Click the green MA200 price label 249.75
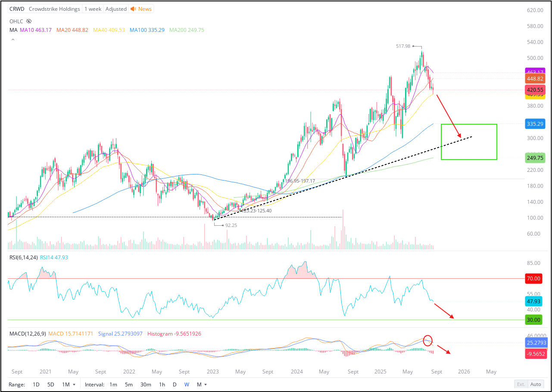Image resolution: width=552 pixels, height=392 pixels. [535, 158]
